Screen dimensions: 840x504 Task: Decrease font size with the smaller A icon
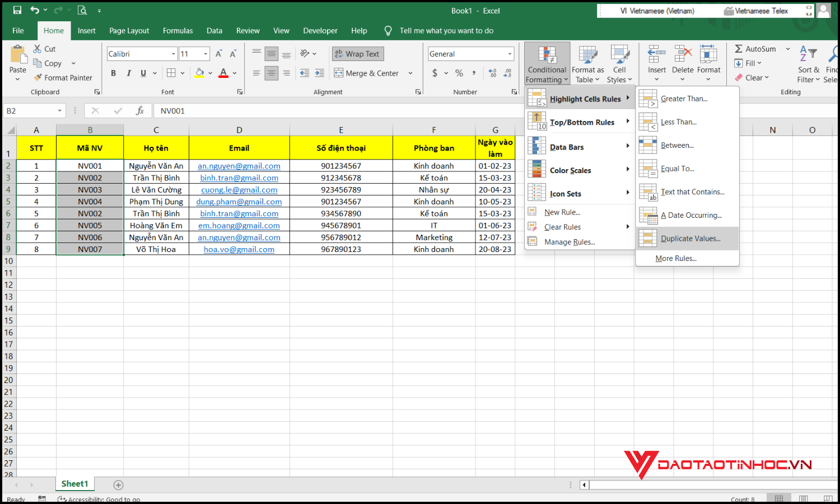[233, 54]
